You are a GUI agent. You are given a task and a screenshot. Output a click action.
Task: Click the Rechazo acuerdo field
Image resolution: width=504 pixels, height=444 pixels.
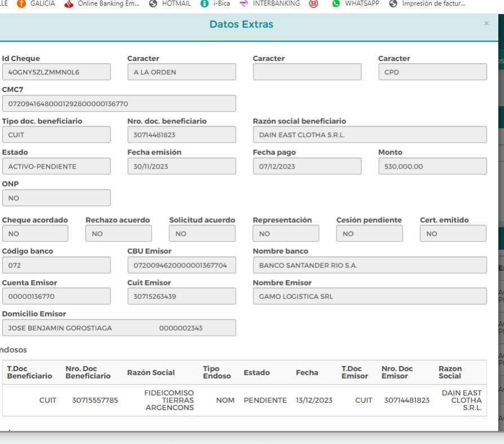119,233
